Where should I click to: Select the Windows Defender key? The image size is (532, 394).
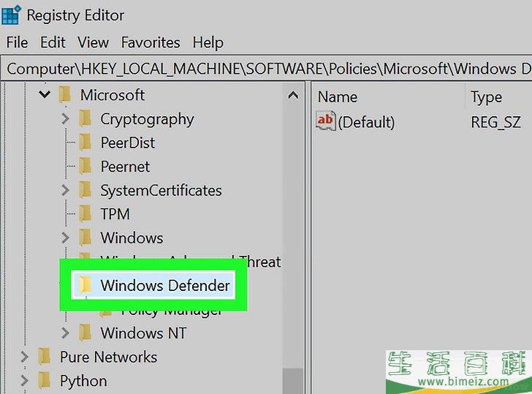165,285
